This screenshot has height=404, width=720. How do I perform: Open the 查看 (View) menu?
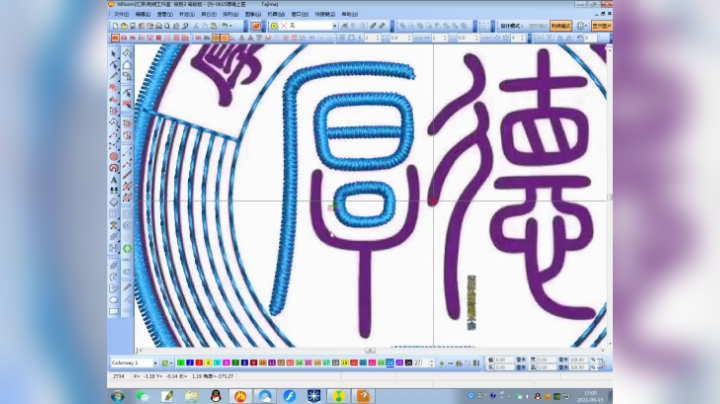(165, 14)
